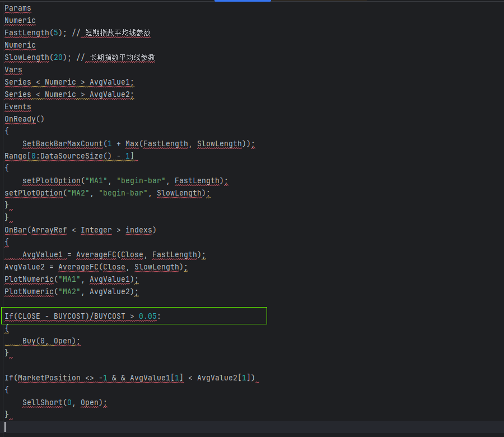Click the Vars keyword line
This screenshot has height=437, width=504.
pyautogui.click(x=13, y=70)
